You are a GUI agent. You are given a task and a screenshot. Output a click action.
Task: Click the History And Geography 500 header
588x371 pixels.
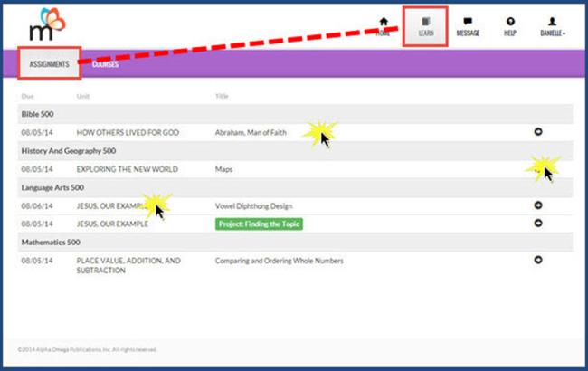click(x=74, y=150)
